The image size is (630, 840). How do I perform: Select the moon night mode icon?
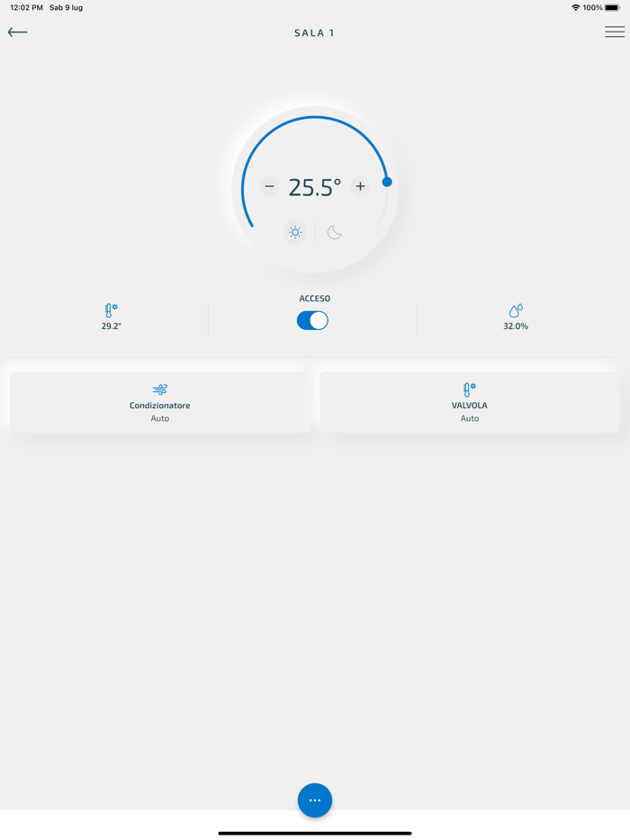click(x=335, y=233)
